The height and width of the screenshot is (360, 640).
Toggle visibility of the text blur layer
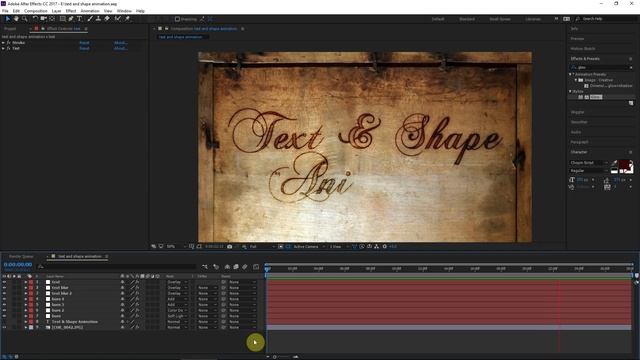click(x=4, y=288)
